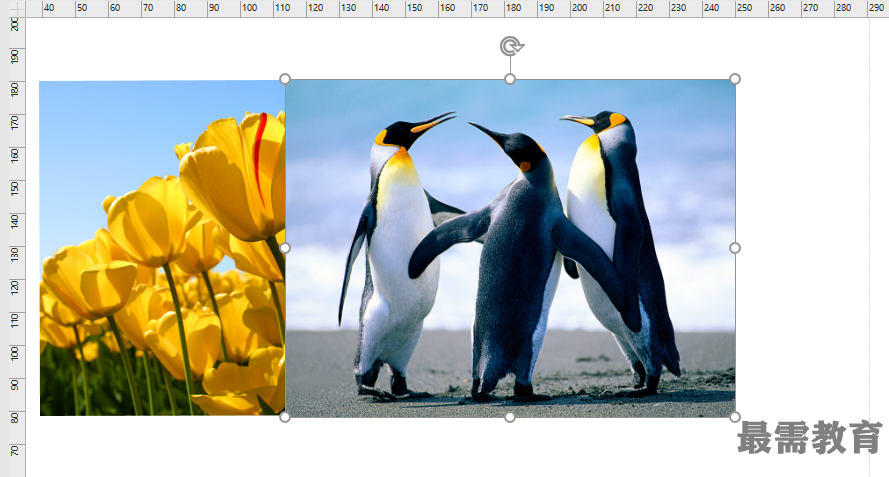Select the yellow tulips picture
889x477 pixels.
click(x=162, y=248)
